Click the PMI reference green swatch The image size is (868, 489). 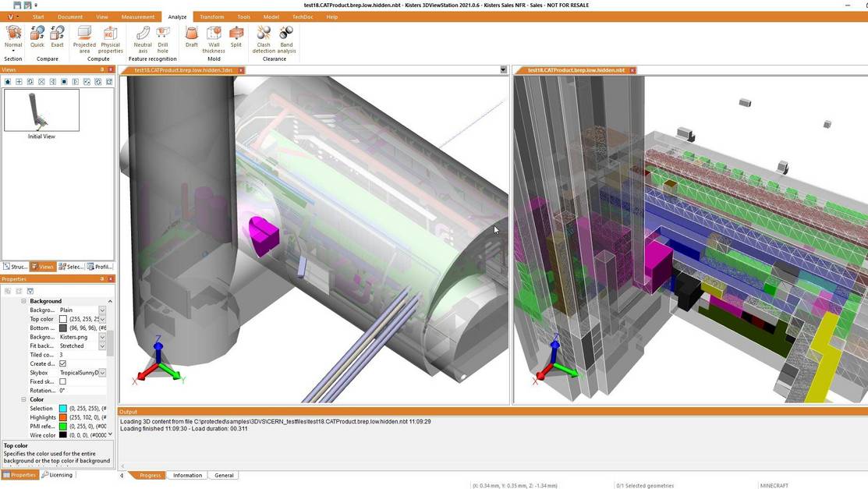click(x=62, y=427)
